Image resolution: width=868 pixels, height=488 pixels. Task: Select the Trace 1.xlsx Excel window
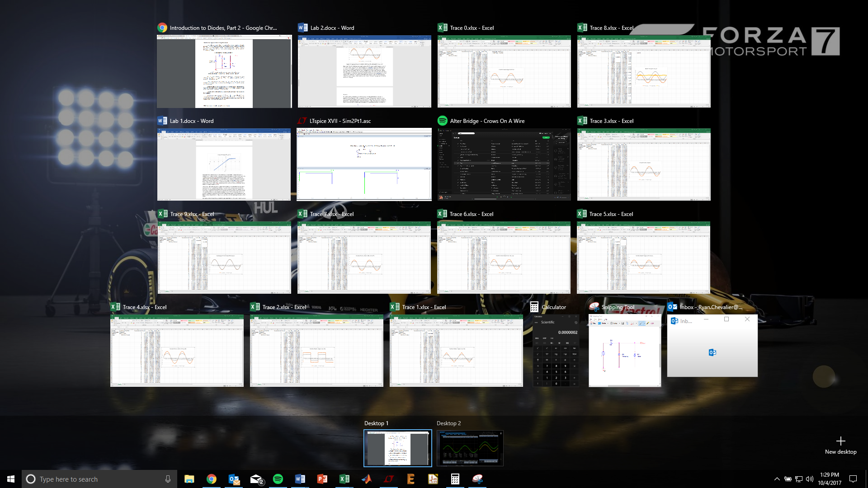(456, 351)
